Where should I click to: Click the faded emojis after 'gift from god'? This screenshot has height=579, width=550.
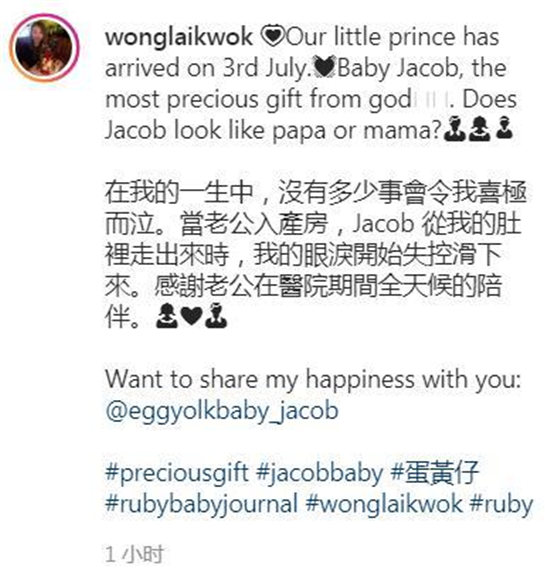click(431, 100)
